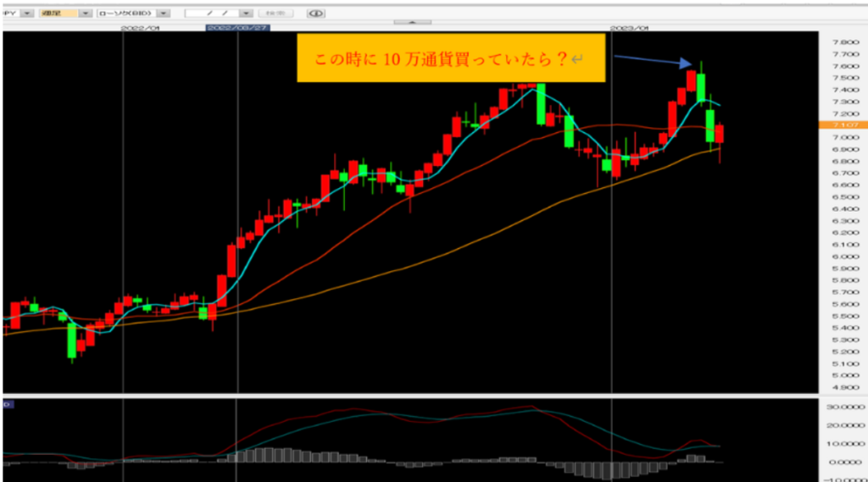The height and width of the screenshot is (482, 868).
Task: Expand the 週足 timeframe dropdown
Action: [86, 14]
